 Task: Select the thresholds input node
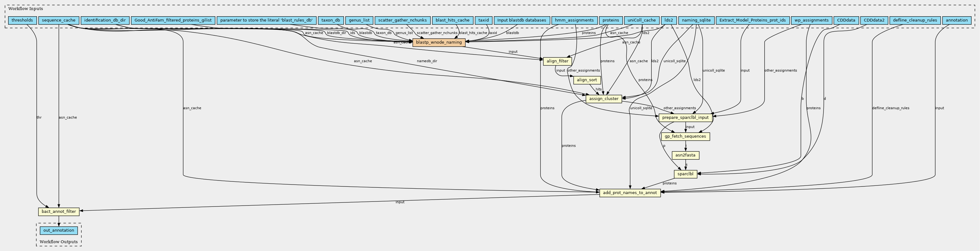coord(22,20)
